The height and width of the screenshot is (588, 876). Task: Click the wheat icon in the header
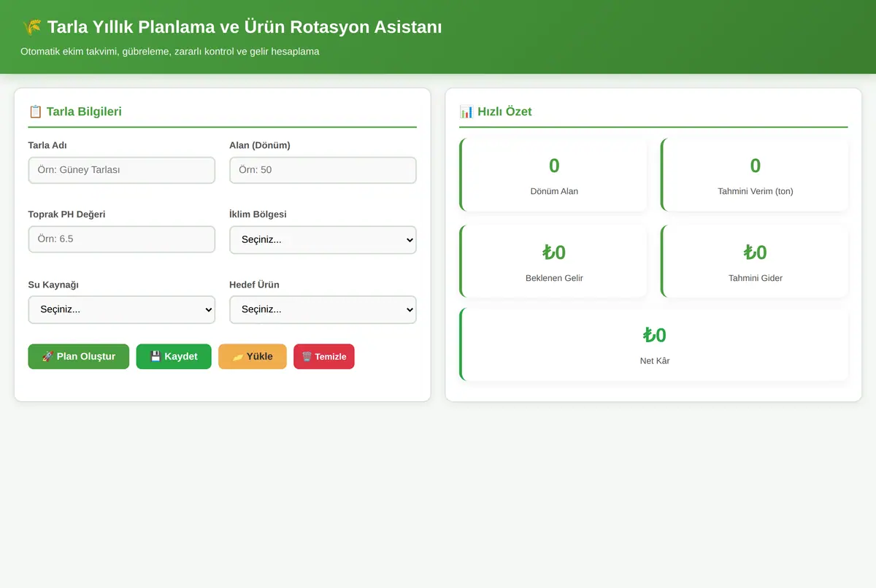31,28
